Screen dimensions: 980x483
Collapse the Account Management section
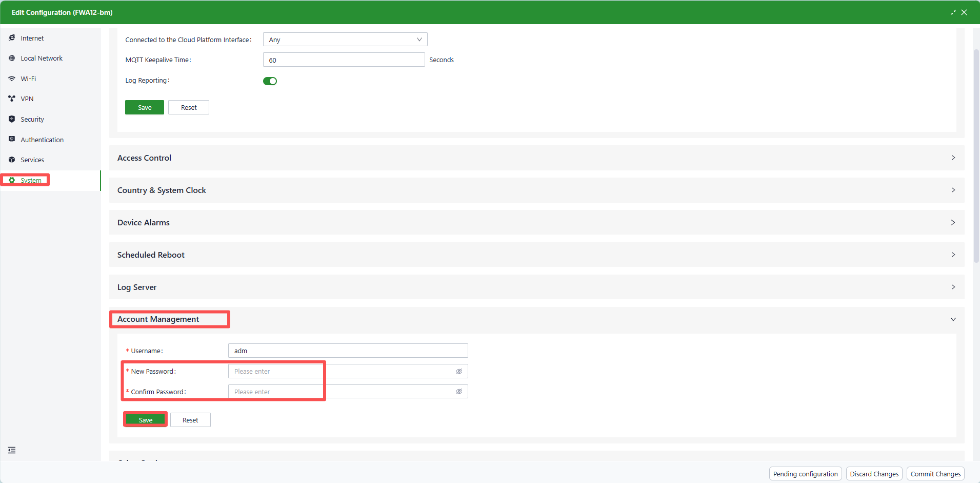(x=536, y=319)
